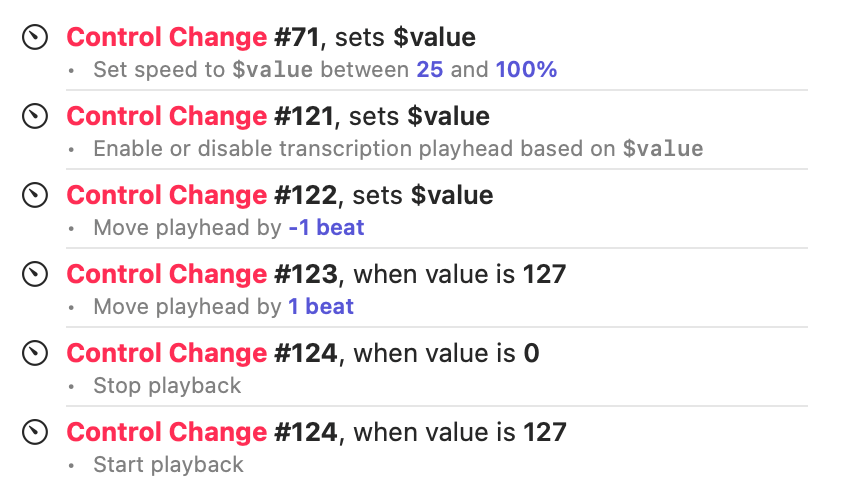
Task: Click the knob icon beside Control Change #71
Action: click(35, 38)
